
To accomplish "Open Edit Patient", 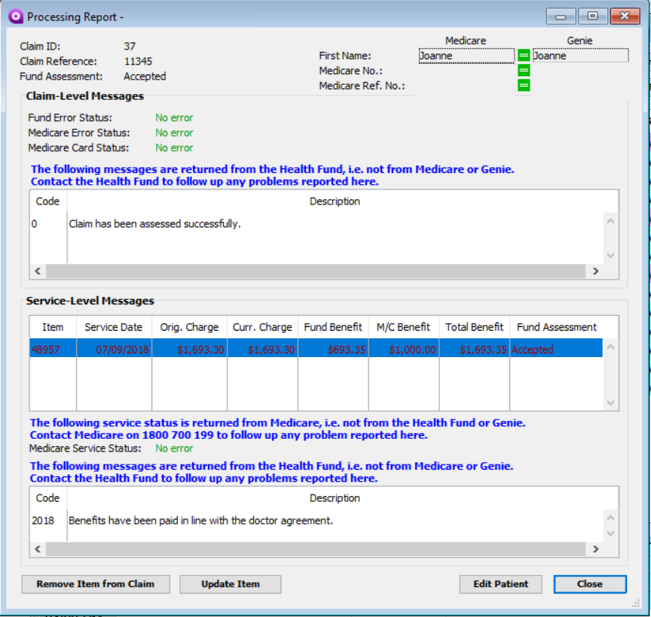I will click(x=501, y=584).
